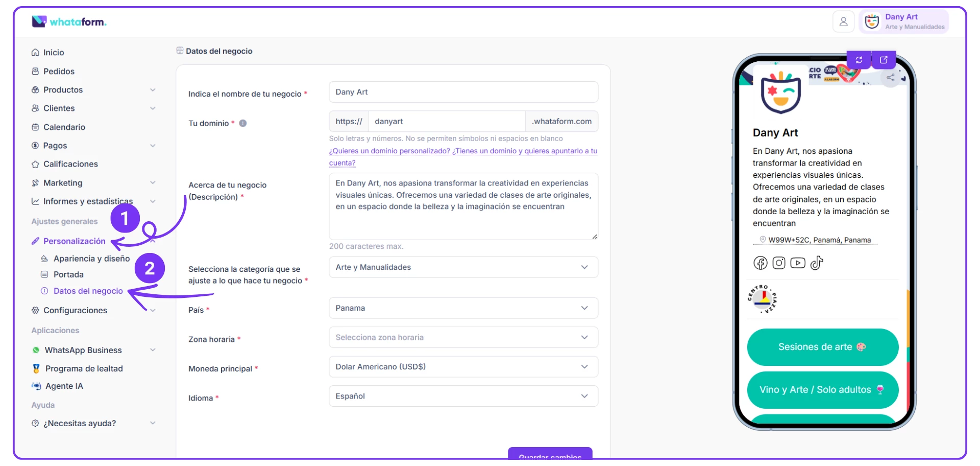Select Apariencia y diseño submenu item
Viewport: 980px width, 466px height.
click(x=91, y=259)
